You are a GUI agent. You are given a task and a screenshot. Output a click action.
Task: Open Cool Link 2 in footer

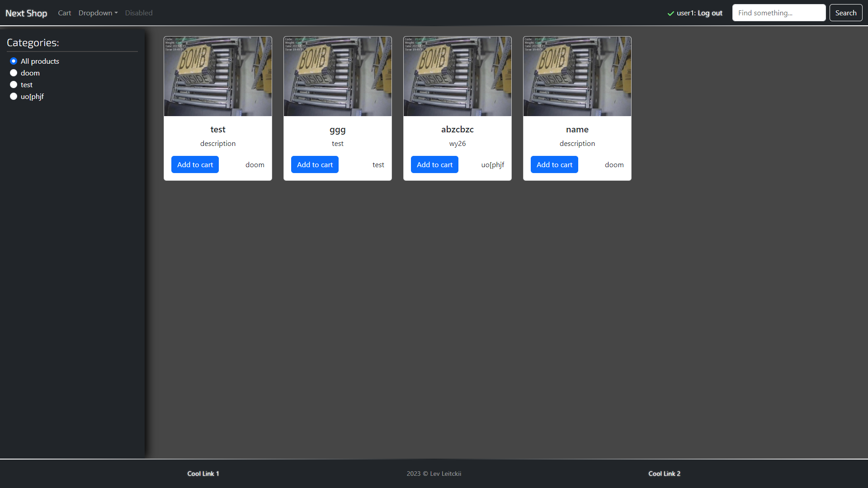(664, 474)
